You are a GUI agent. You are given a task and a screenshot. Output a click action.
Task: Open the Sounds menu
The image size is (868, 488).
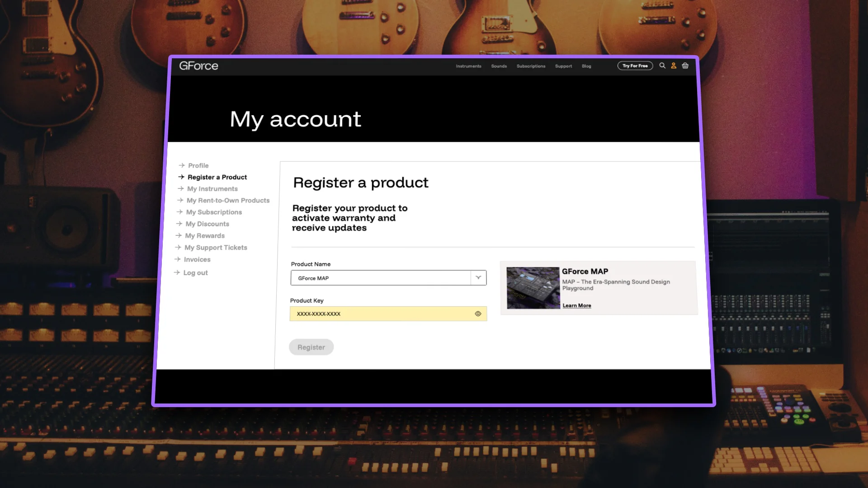499,66
